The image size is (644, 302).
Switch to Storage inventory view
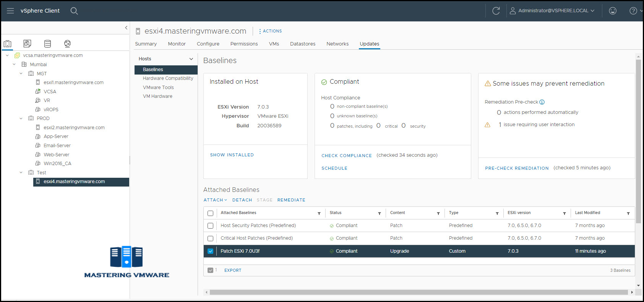click(x=47, y=44)
